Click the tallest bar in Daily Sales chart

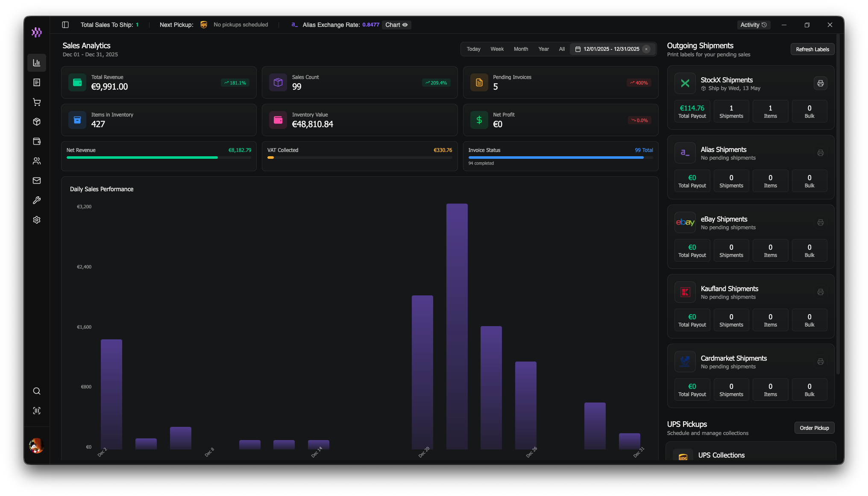click(457, 327)
